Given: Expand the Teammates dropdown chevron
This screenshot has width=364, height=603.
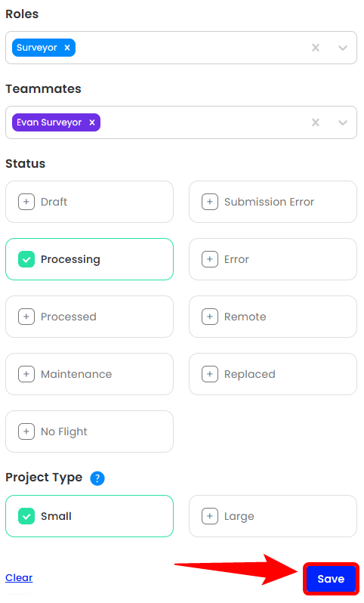Looking at the screenshot, I should pyautogui.click(x=343, y=122).
